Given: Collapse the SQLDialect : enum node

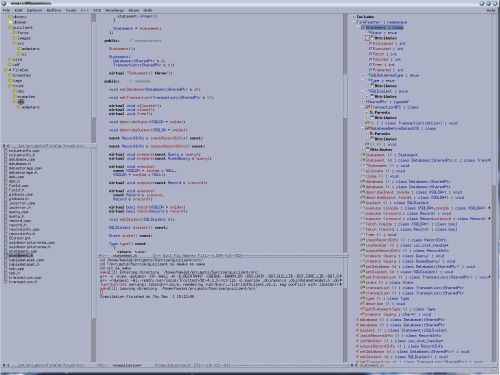Looking at the screenshot, I should point(363,91).
